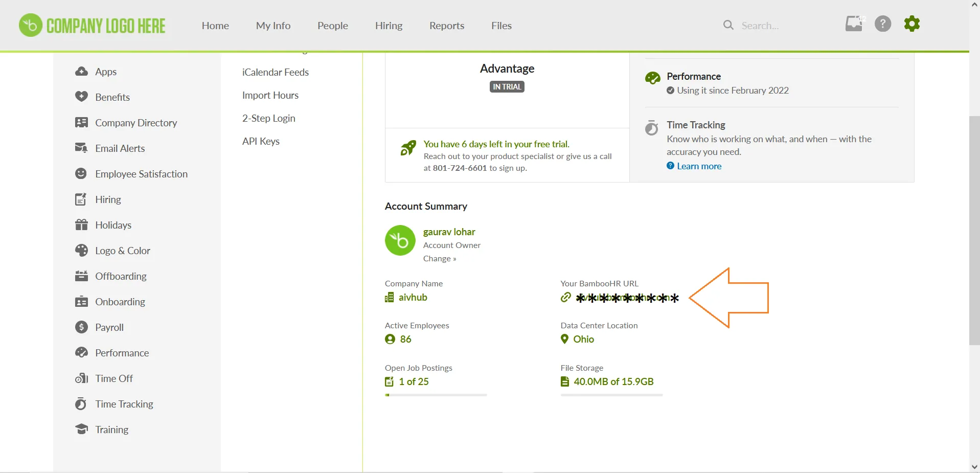
Task: Click the Time Tracking stopwatch sidebar icon
Action: pyautogui.click(x=81, y=404)
